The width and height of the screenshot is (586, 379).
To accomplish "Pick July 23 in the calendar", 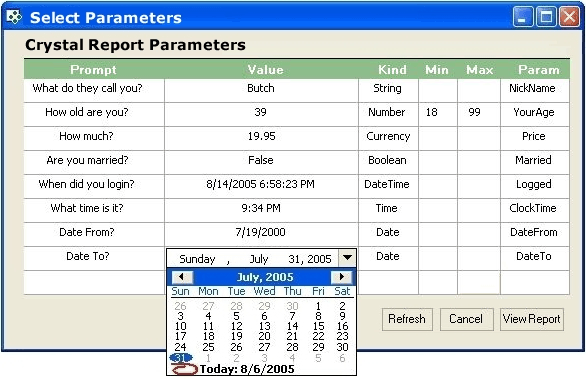I will pyautogui.click(x=342, y=336).
